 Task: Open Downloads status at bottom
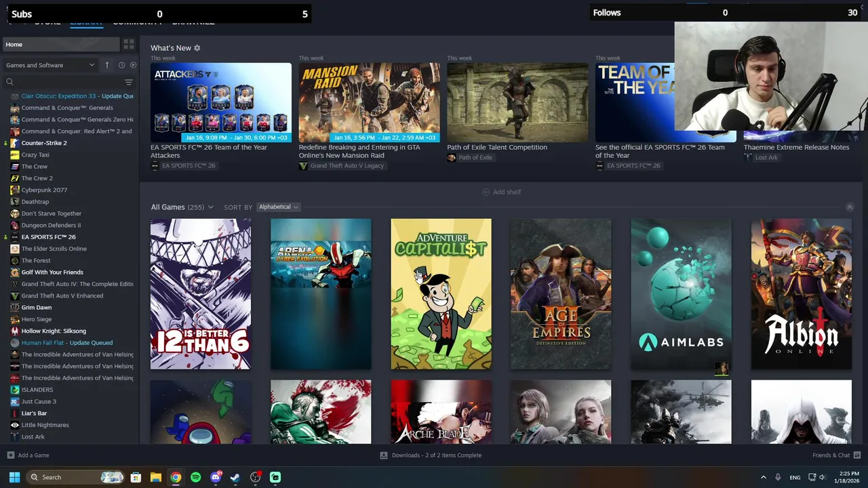(x=431, y=455)
